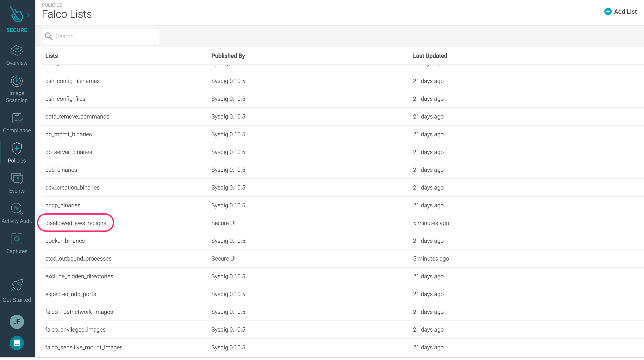Screen dimensions: 644x360
Task: Sort by the Last Updated column header
Action: click(430, 56)
